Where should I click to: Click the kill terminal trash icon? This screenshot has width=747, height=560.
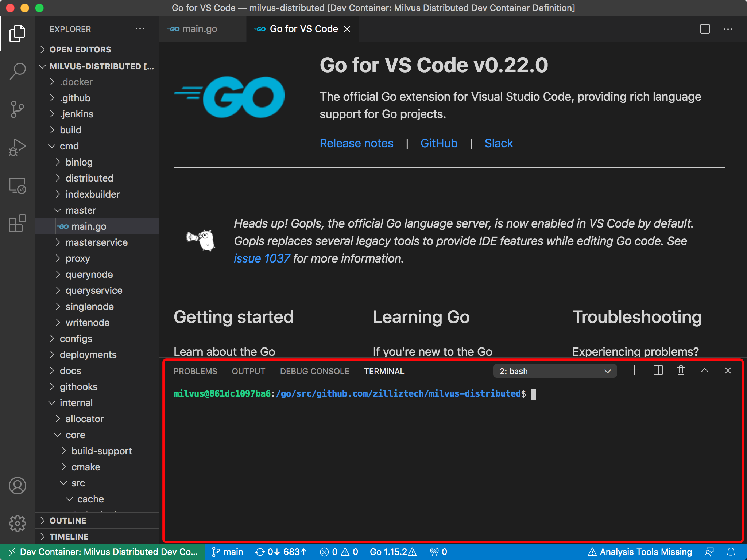tap(681, 371)
